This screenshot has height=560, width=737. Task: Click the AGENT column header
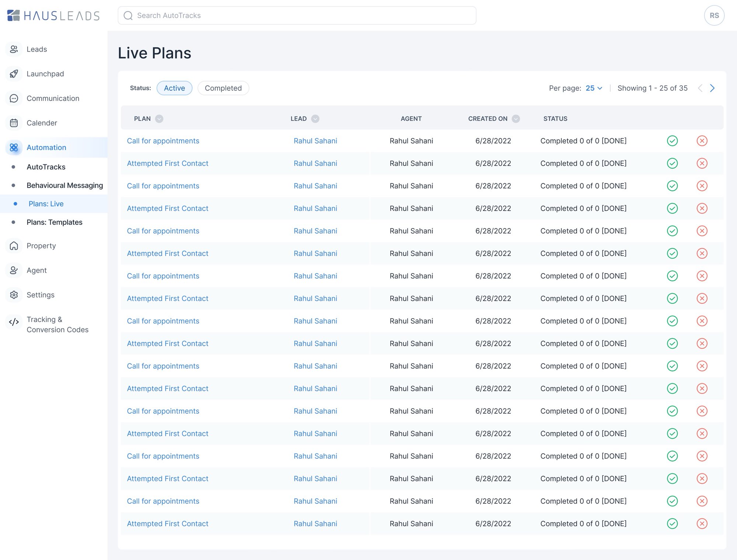pyautogui.click(x=411, y=119)
